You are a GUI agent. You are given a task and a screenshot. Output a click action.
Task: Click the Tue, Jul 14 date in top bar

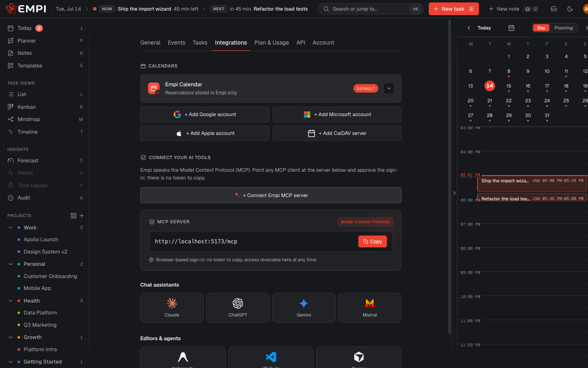click(x=68, y=9)
